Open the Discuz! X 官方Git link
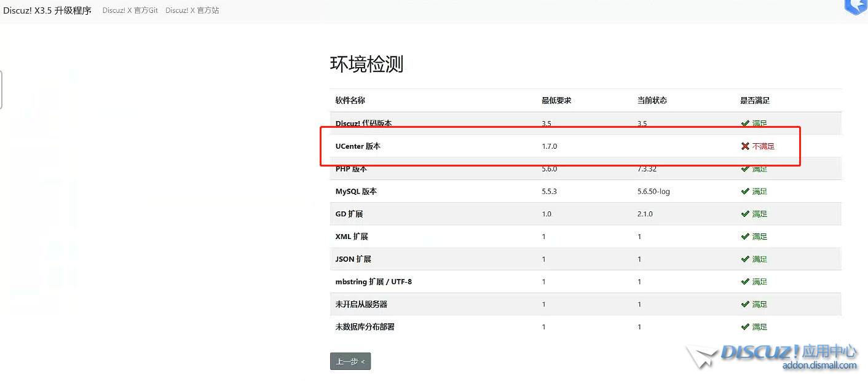Image resolution: width=868 pixels, height=381 pixels. 130,10
